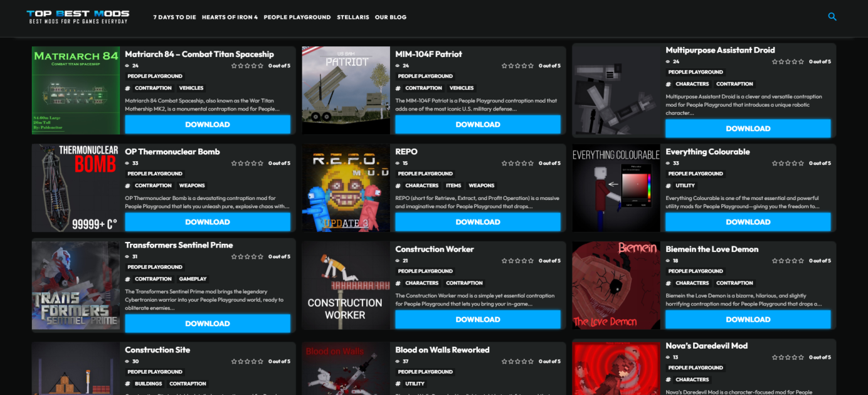The width and height of the screenshot is (868, 395).
Task: Open Nova's Daredevil Mod title link
Action: [x=706, y=346]
